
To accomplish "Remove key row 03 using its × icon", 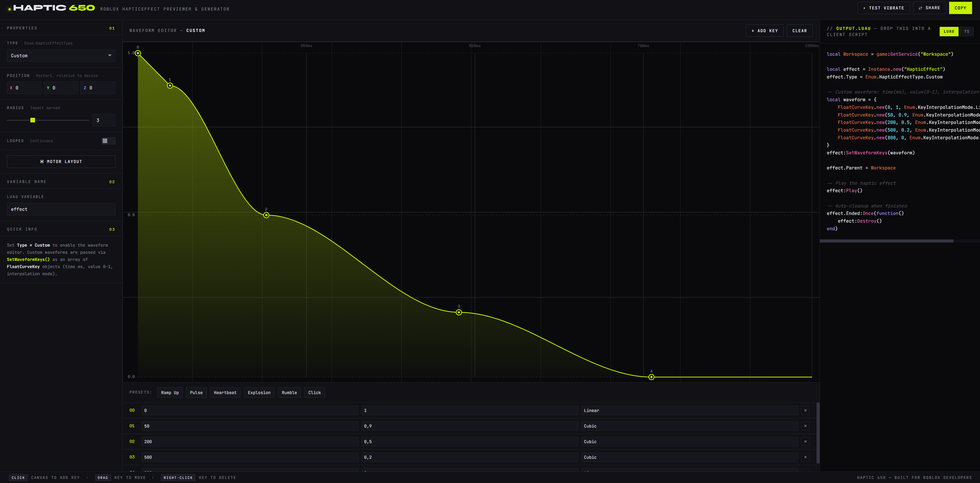I will (x=805, y=457).
